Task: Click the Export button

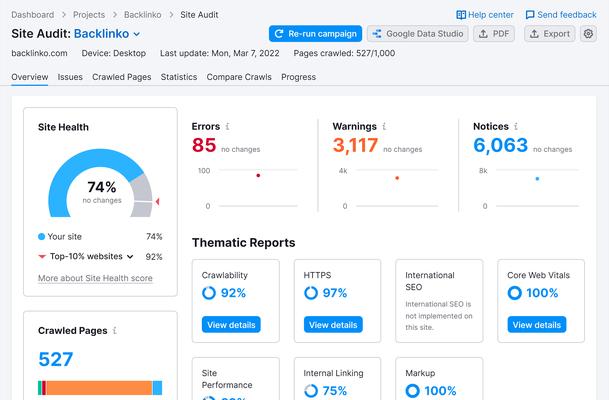Action: pos(550,34)
